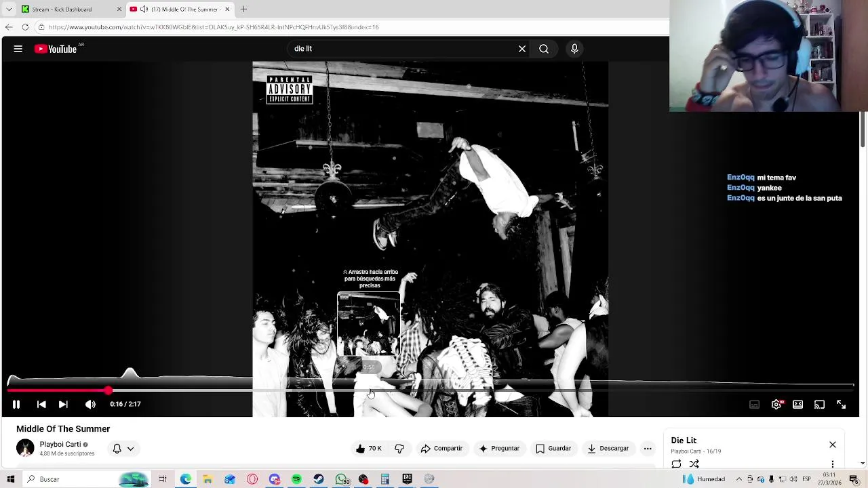Image resolution: width=868 pixels, height=488 pixels.
Task: Open the Windows notification center icon
Action: (854, 479)
